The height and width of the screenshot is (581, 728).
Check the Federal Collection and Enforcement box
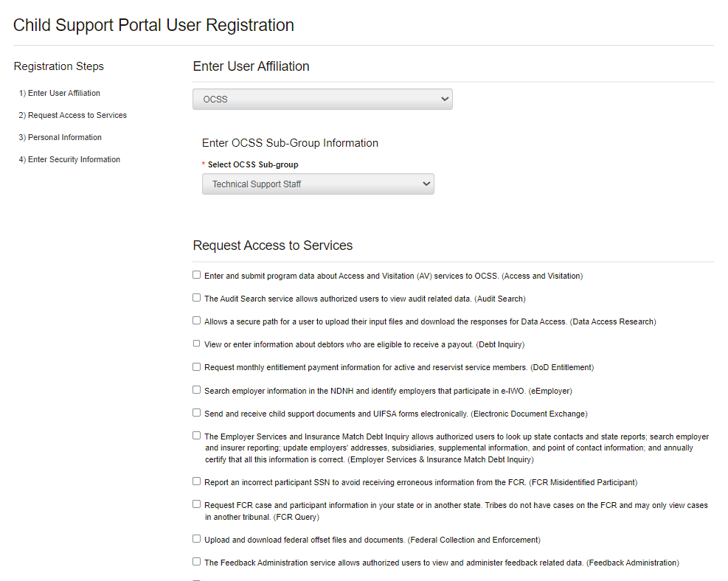click(x=197, y=539)
